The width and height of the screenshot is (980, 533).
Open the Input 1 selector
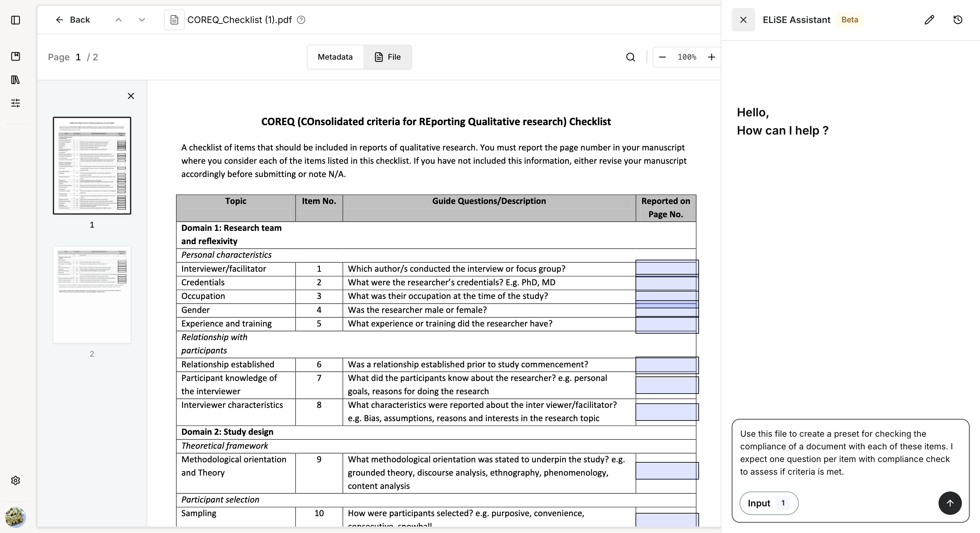click(769, 503)
